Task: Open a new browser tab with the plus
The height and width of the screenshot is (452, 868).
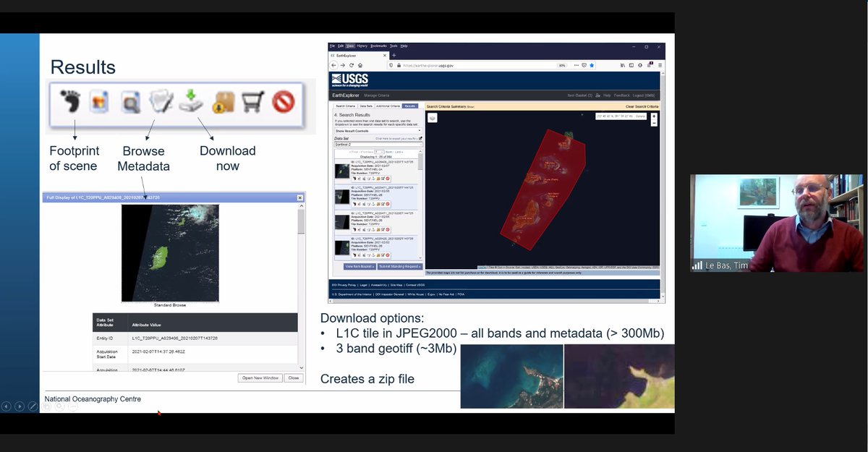Action: pos(394,55)
